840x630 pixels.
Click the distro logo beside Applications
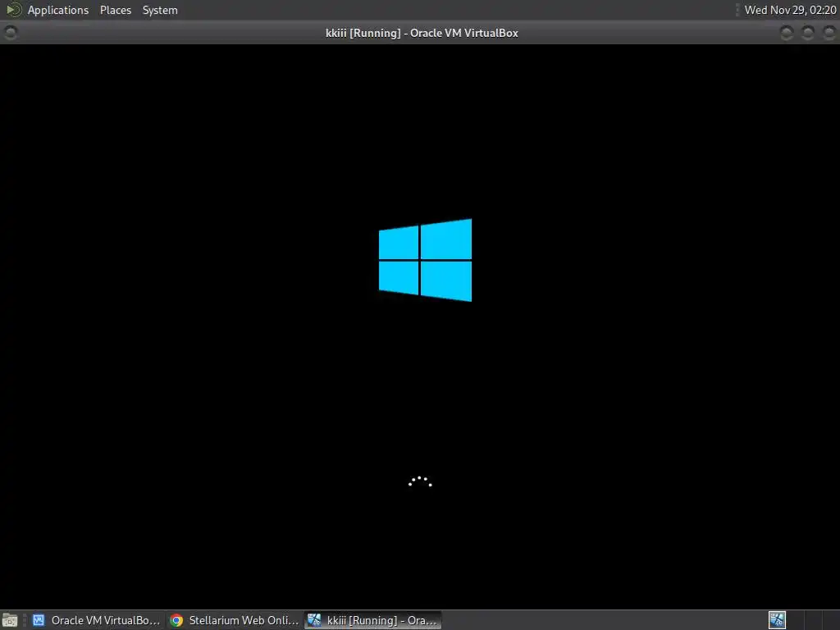click(13, 10)
